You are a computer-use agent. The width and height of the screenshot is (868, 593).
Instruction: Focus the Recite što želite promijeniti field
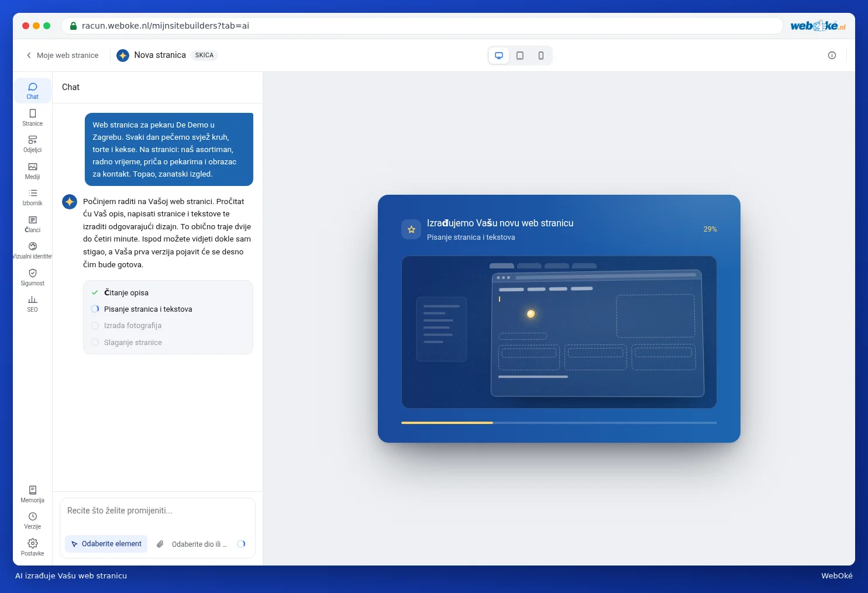(157, 511)
